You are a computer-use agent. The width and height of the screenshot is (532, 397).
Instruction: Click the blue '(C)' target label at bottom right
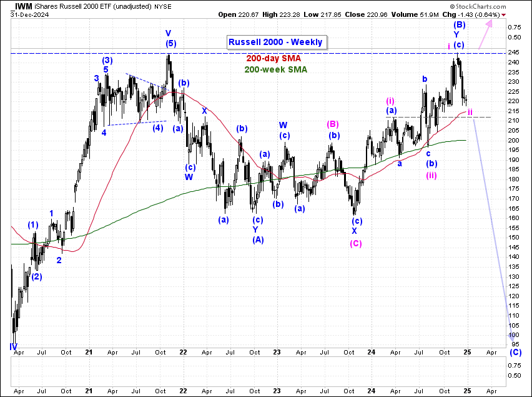click(516, 352)
